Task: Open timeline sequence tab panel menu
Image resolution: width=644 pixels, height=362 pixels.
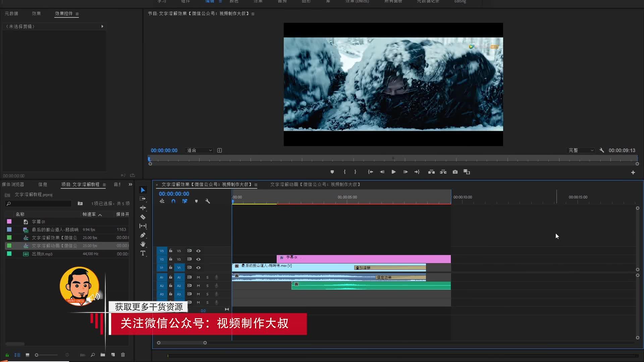Action: [256, 185]
